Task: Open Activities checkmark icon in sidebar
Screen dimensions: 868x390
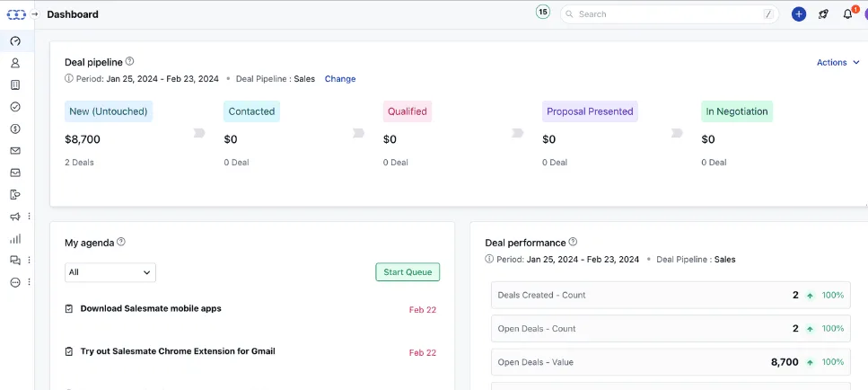Action: pyautogui.click(x=15, y=107)
